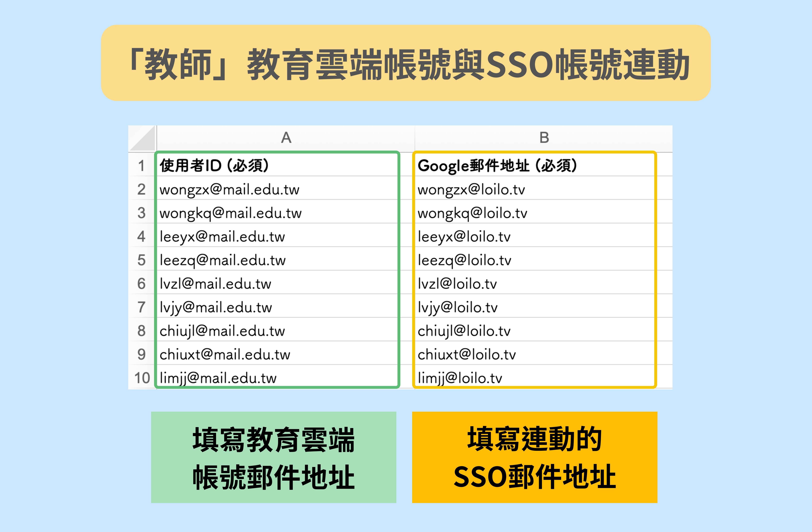
Task: Click row 1 number header
Action: click(x=142, y=166)
